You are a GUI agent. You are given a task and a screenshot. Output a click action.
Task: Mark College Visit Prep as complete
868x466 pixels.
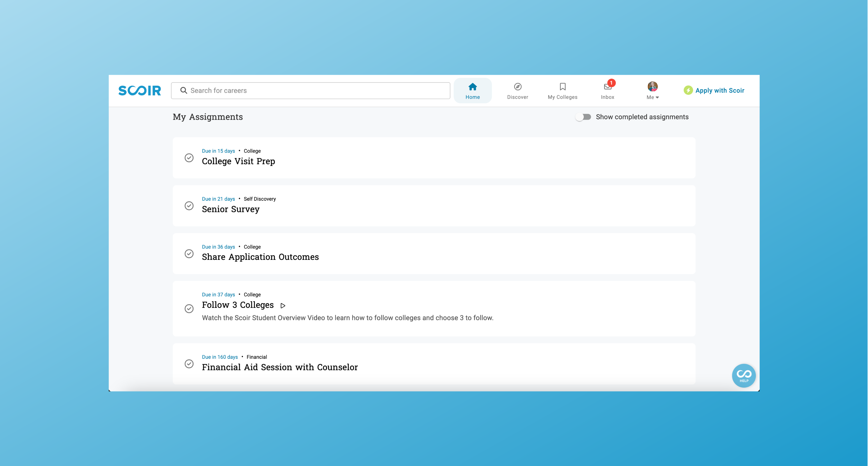coord(189,158)
